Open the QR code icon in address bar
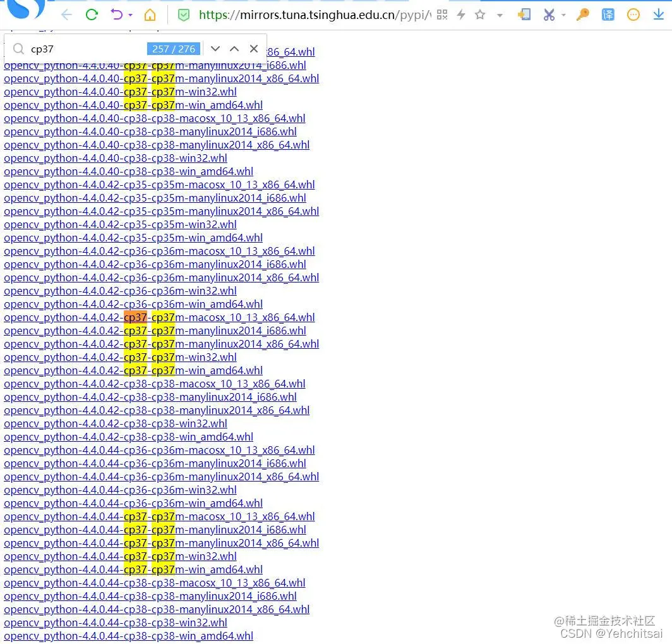 [x=442, y=15]
